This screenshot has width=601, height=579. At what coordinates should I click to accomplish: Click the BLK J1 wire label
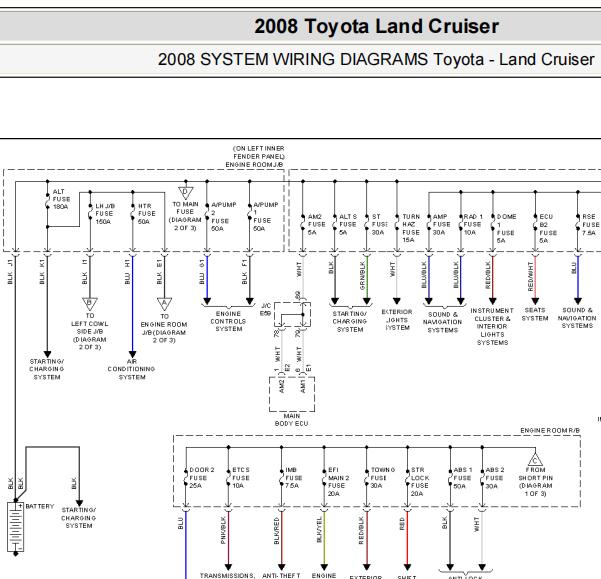(10, 272)
